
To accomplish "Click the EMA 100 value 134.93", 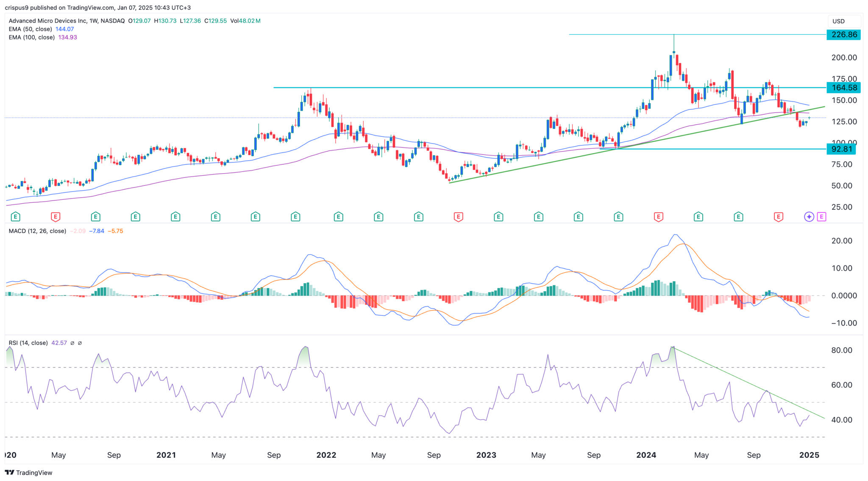I will point(68,37).
